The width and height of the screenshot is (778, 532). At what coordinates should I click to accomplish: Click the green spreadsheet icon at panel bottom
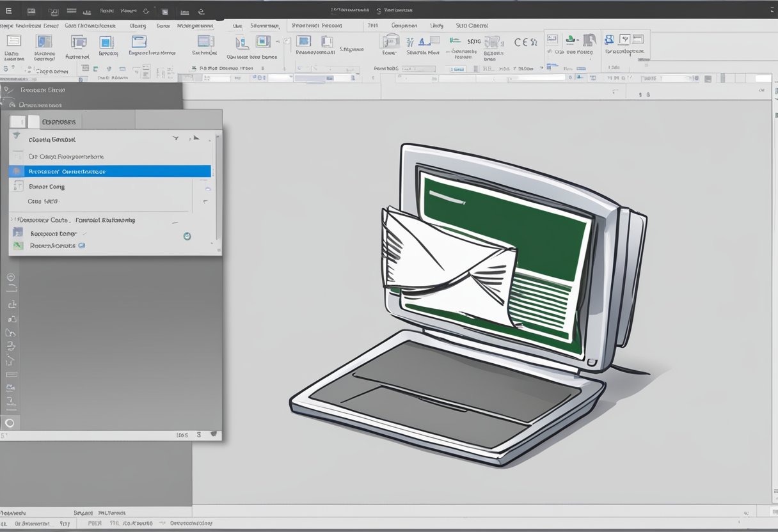coord(18,246)
